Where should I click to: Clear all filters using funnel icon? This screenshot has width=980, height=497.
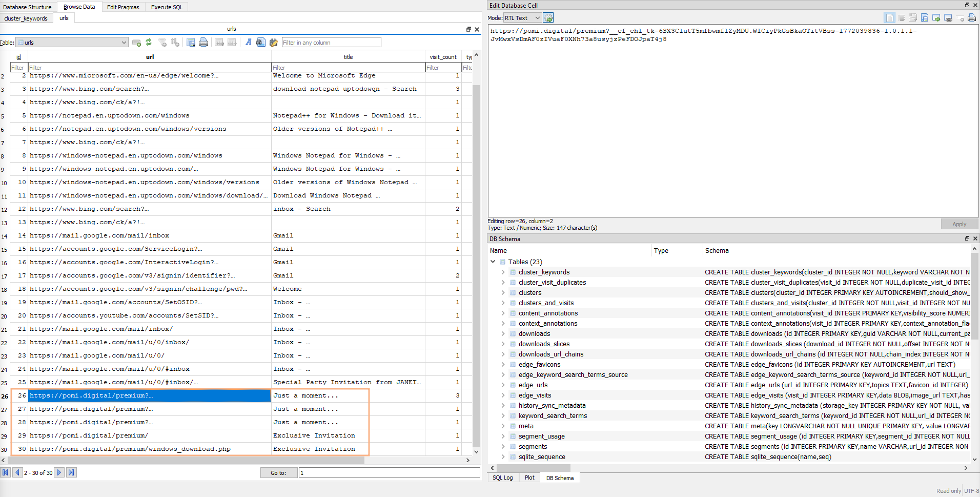pos(162,43)
